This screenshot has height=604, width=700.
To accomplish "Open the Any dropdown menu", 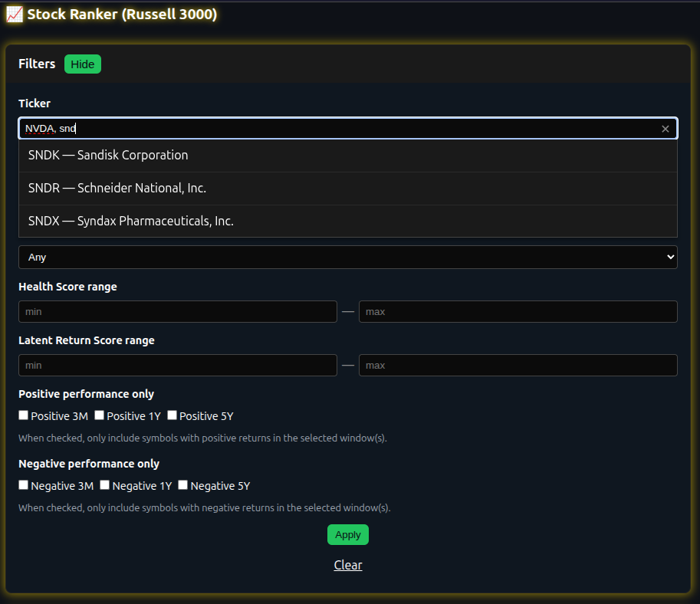I will point(348,257).
